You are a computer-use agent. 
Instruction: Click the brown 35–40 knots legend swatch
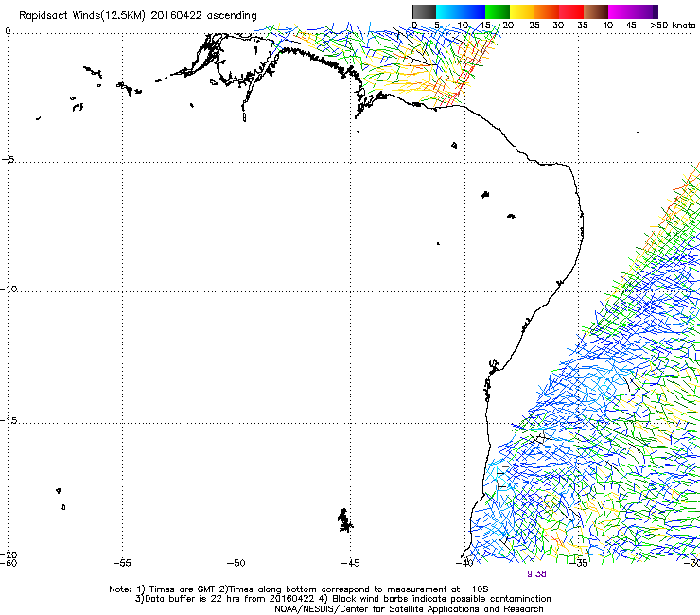coord(596,11)
